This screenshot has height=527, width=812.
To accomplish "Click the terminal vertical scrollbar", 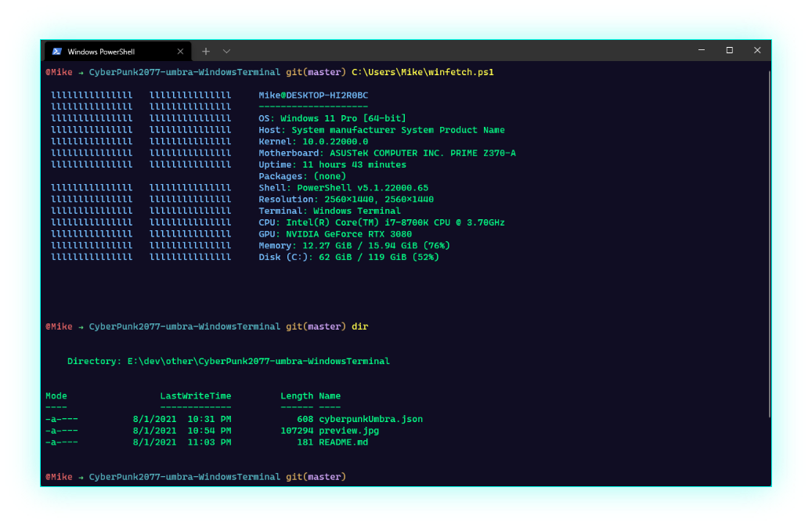I will coord(769,244).
